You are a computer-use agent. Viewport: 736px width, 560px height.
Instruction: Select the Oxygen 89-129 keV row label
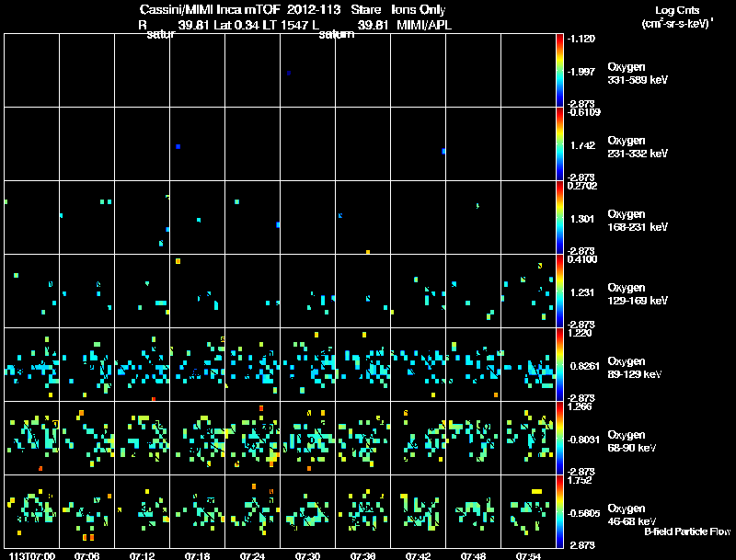[x=635, y=368]
